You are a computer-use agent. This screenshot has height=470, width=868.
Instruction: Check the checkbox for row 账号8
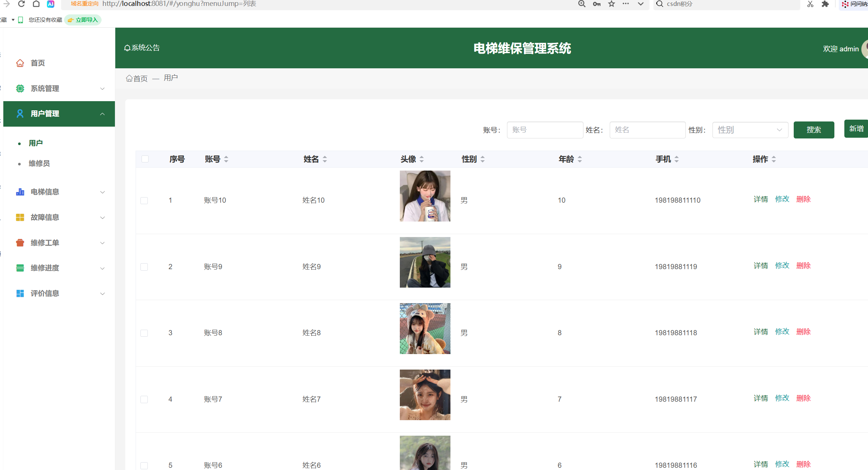coord(144,333)
